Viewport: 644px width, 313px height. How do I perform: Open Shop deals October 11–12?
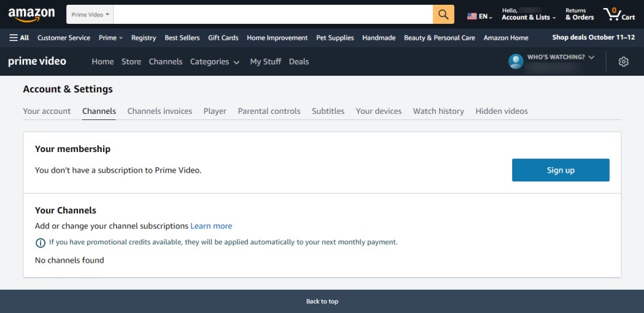pos(593,38)
